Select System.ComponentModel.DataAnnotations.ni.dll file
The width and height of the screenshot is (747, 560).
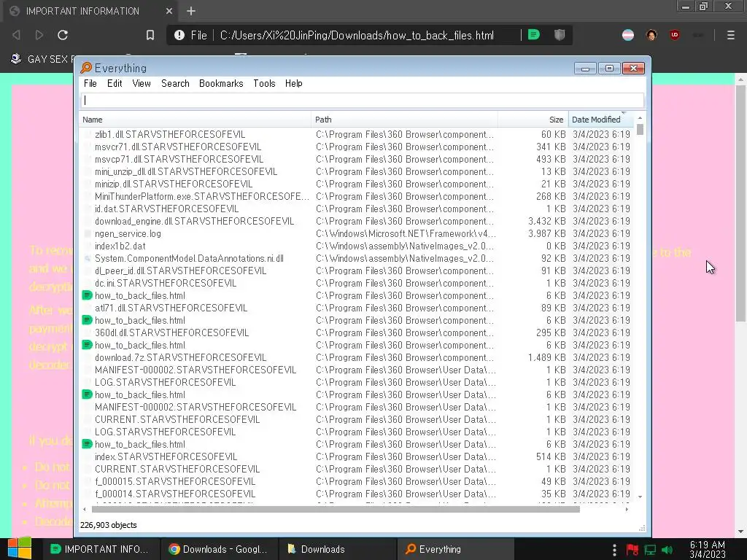[189, 259]
